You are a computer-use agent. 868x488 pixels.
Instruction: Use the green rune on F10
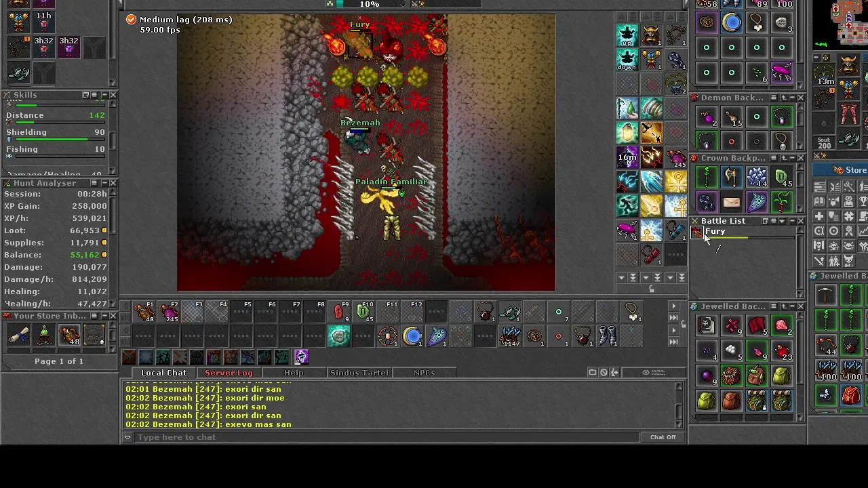363,312
